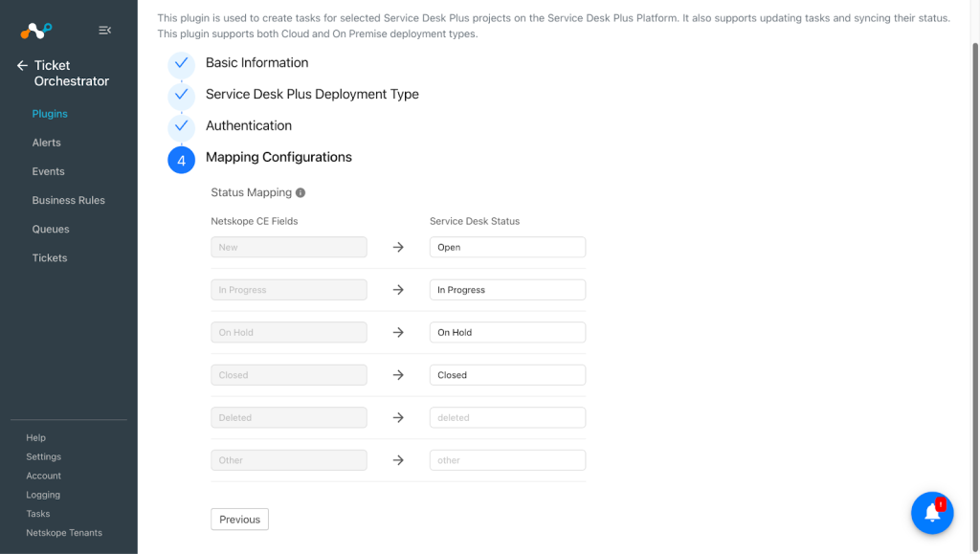Edit the Open service desk status field

click(507, 247)
